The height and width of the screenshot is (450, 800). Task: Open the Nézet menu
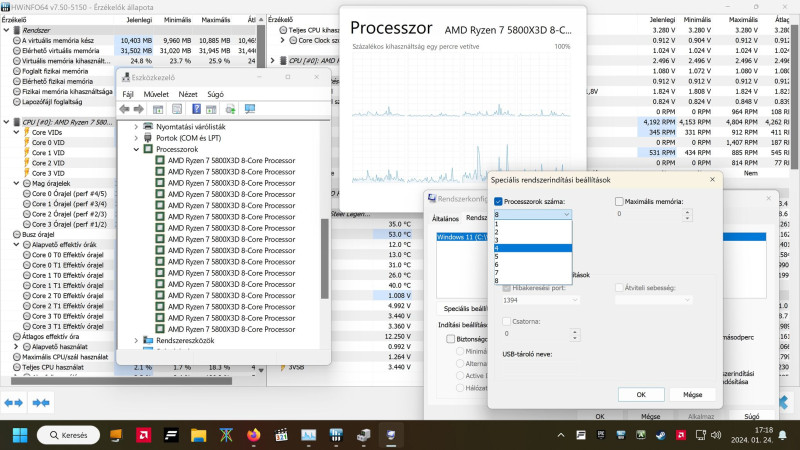click(x=188, y=94)
